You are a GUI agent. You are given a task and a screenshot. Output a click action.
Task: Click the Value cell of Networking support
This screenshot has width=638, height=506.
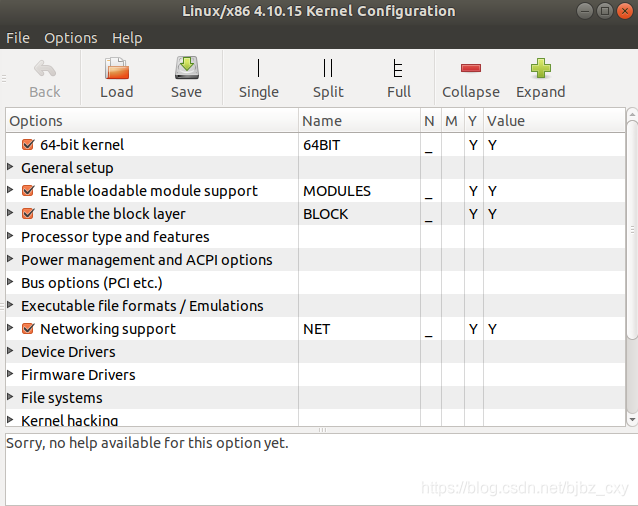(554, 329)
